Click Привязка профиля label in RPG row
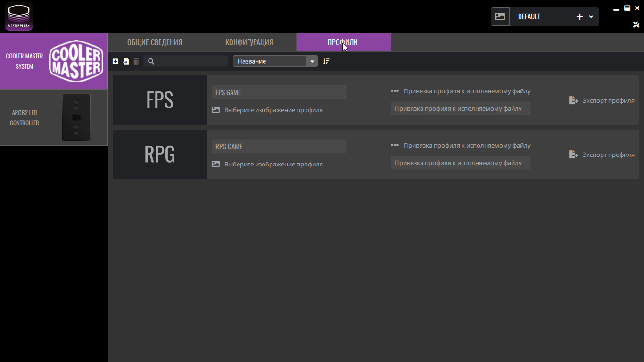This screenshot has height=362, width=644. [467, 145]
